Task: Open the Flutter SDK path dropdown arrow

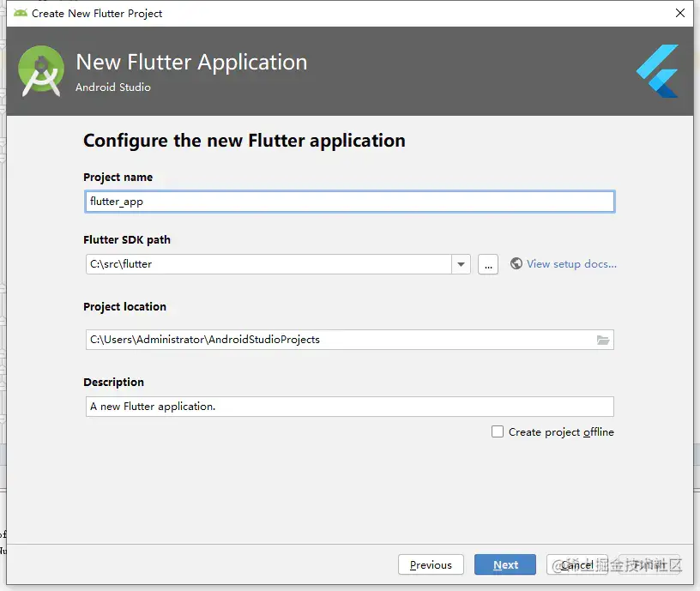Action: click(461, 264)
